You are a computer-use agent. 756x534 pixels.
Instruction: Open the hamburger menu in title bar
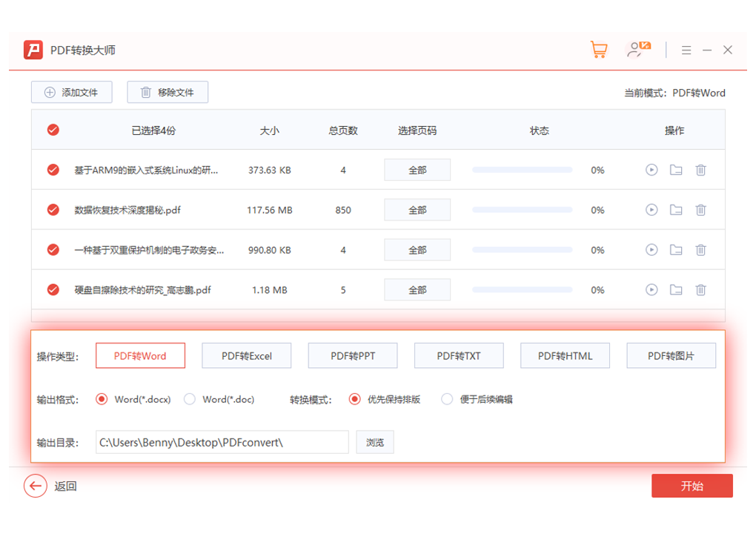coord(686,50)
